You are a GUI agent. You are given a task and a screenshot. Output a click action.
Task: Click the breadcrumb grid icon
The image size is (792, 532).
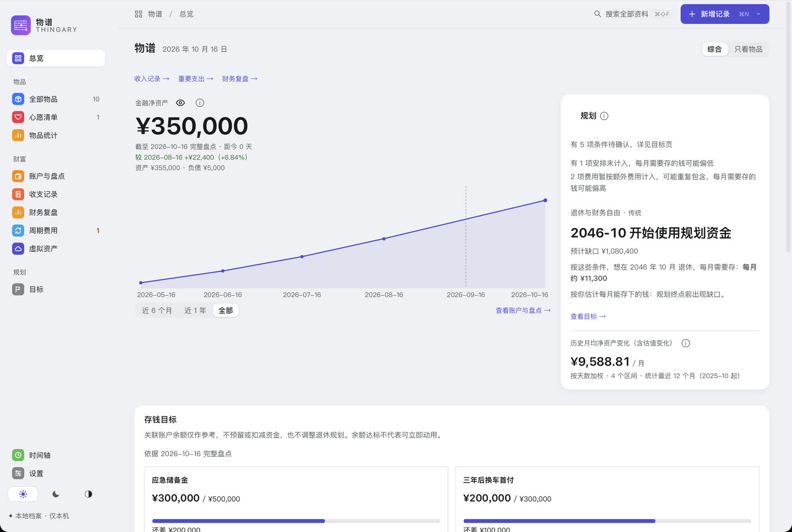pos(139,14)
